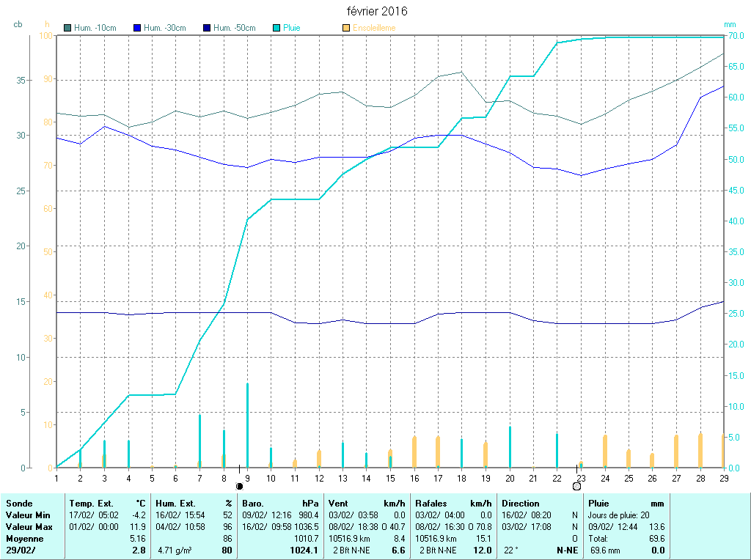Click the Sonde row label
Image resolution: width=751 pixels, height=560 pixels.
(x=18, y=504)
